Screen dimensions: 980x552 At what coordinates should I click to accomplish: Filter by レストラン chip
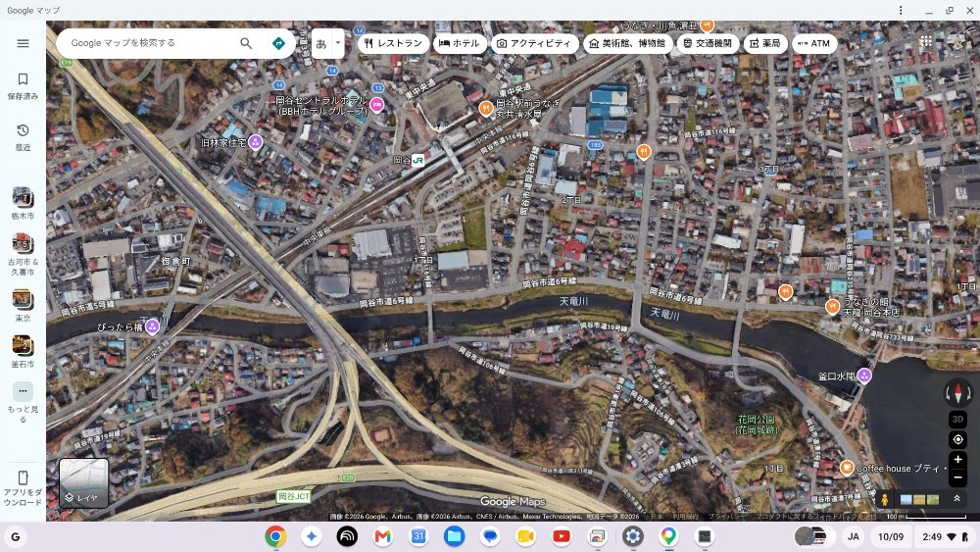394,43
